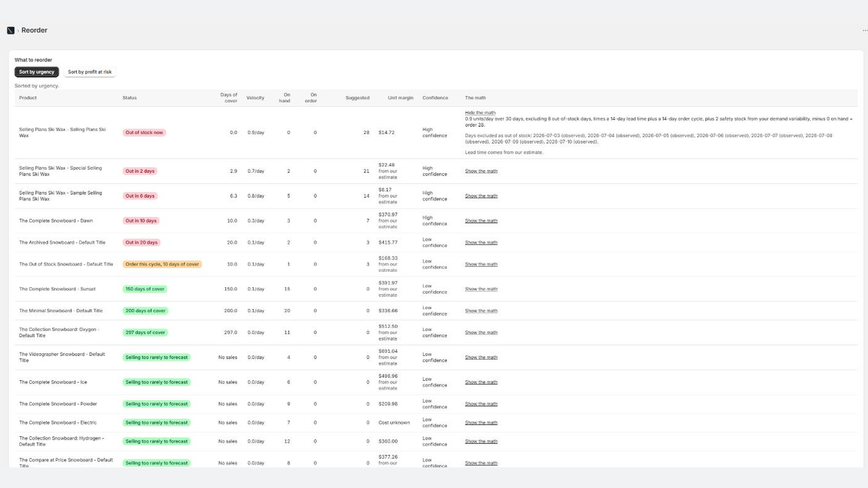Select Sort by urgency
Viewport: 868px width, 488px height.
coord(36,72)
